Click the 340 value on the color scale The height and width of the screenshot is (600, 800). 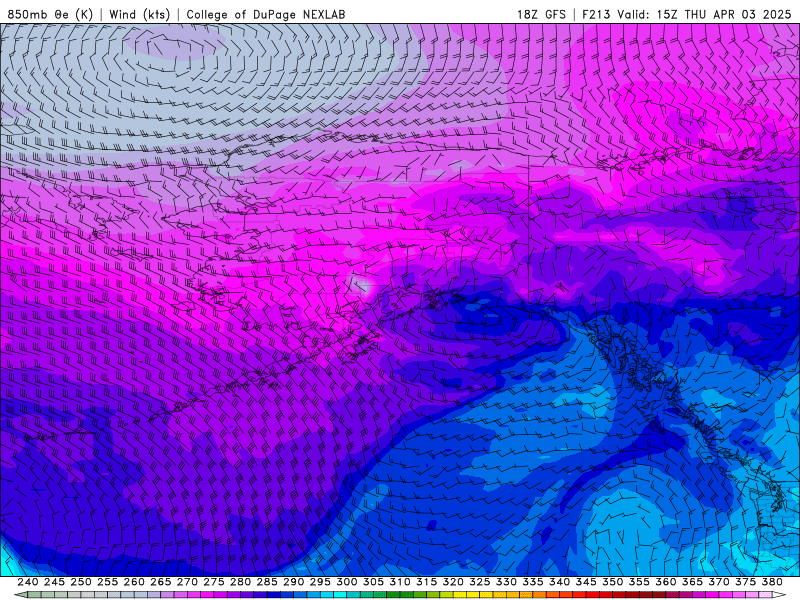click(560, 582)
